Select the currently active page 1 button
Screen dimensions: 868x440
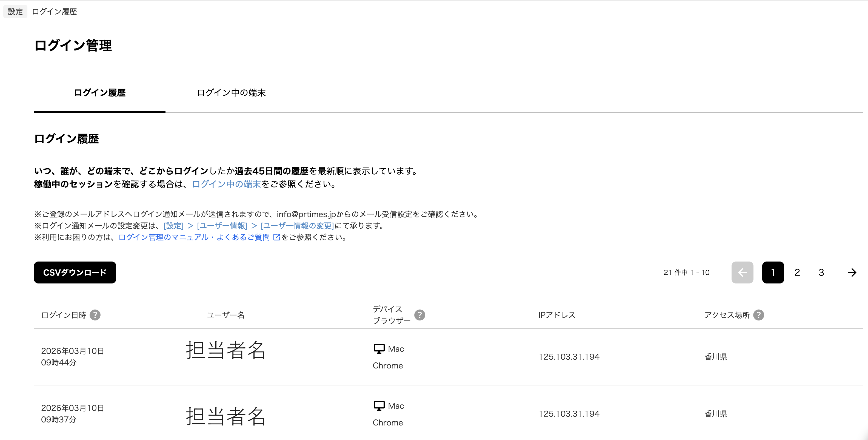(x=773, y=272)
